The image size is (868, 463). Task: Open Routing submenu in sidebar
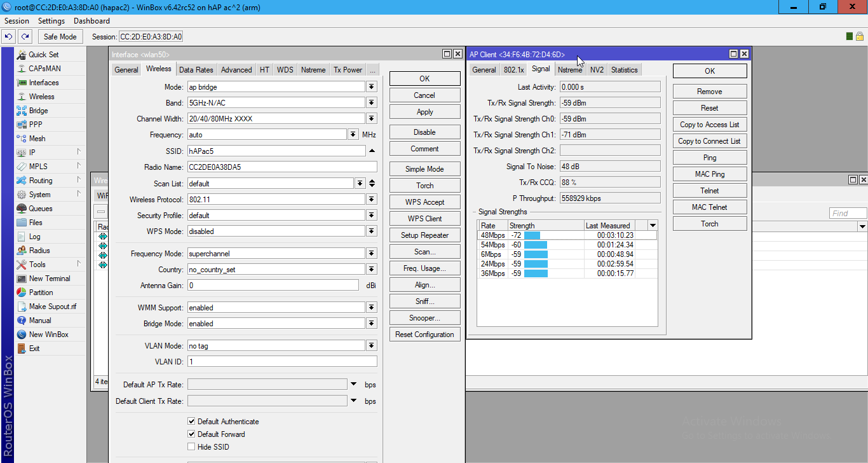50,181
